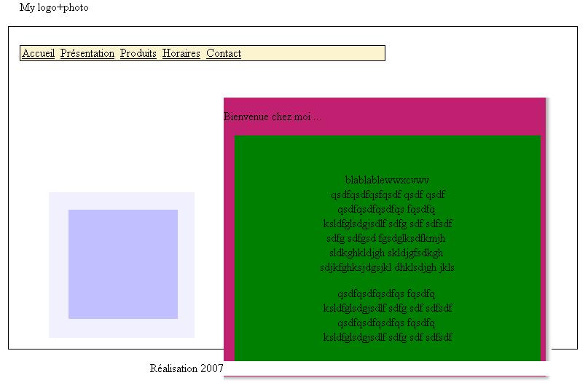Click the 'sdfg sdfgsd fgsdglksdfkmjh' line

(386, 238)
